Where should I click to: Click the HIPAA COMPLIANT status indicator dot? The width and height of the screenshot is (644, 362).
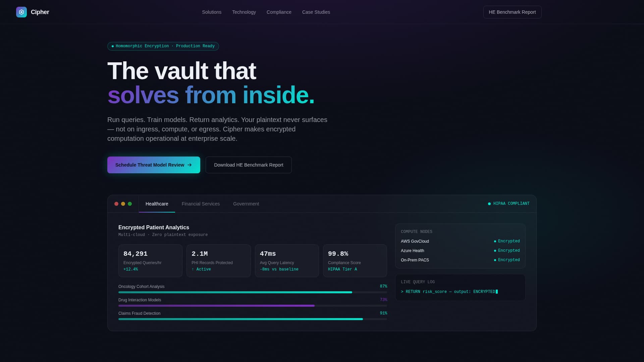489,203
